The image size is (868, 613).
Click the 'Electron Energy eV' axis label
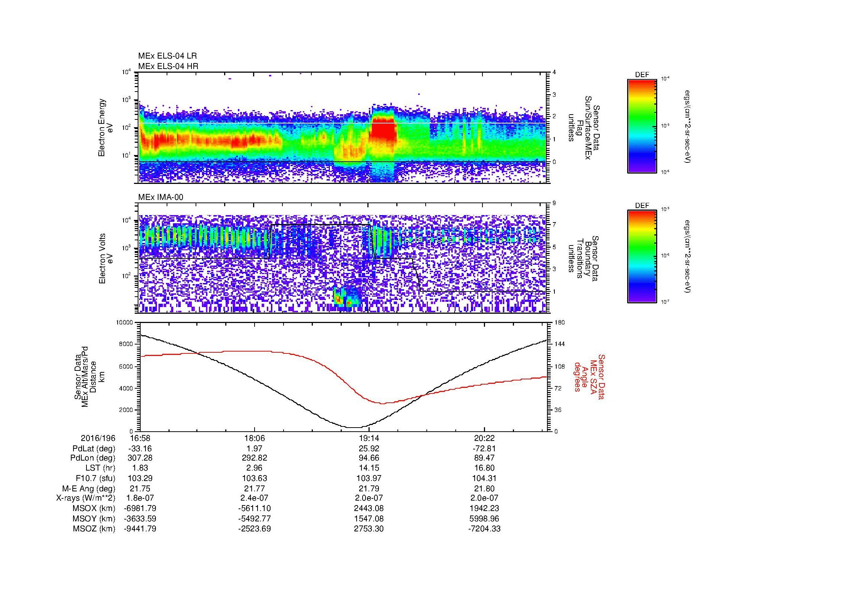[105, 128]
